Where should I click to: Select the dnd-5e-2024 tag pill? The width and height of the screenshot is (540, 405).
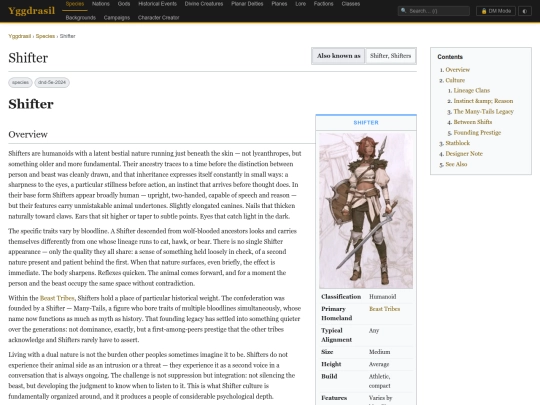52,82
